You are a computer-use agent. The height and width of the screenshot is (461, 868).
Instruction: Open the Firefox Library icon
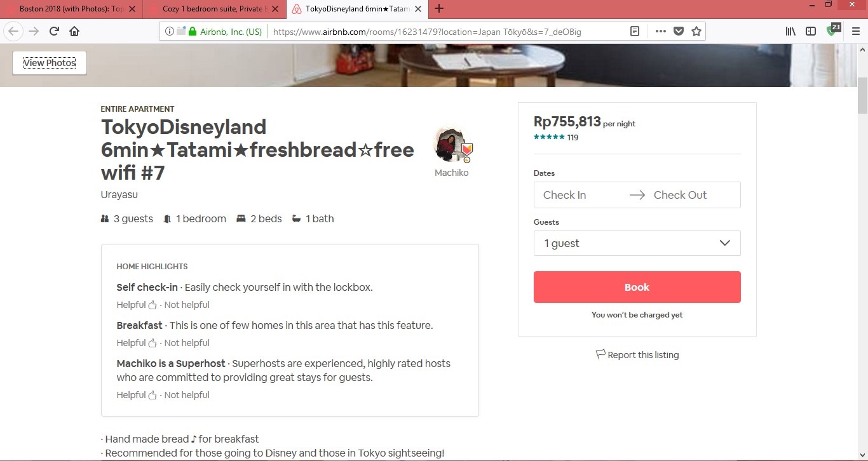pos(790,31)
